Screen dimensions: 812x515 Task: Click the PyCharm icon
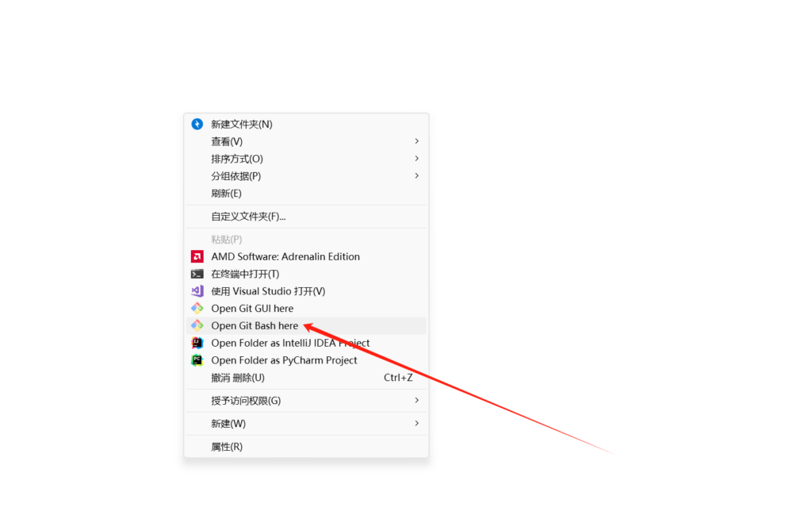point(197,360)
